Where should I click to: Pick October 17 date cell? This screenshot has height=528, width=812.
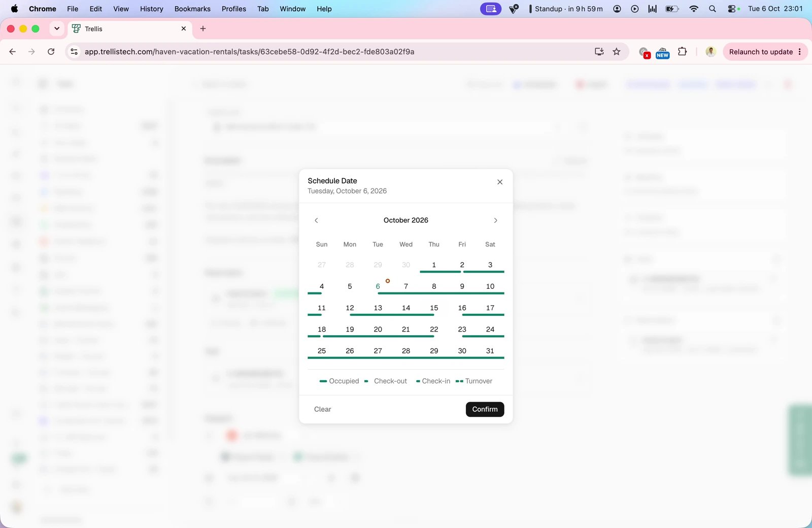pos(490,308)
